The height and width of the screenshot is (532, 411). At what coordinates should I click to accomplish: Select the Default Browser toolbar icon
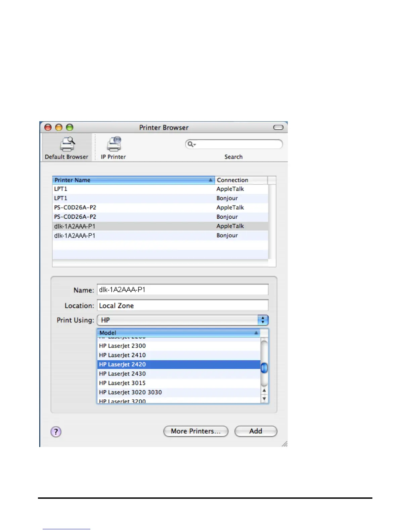pyautogui.click(x=66, y=148)
